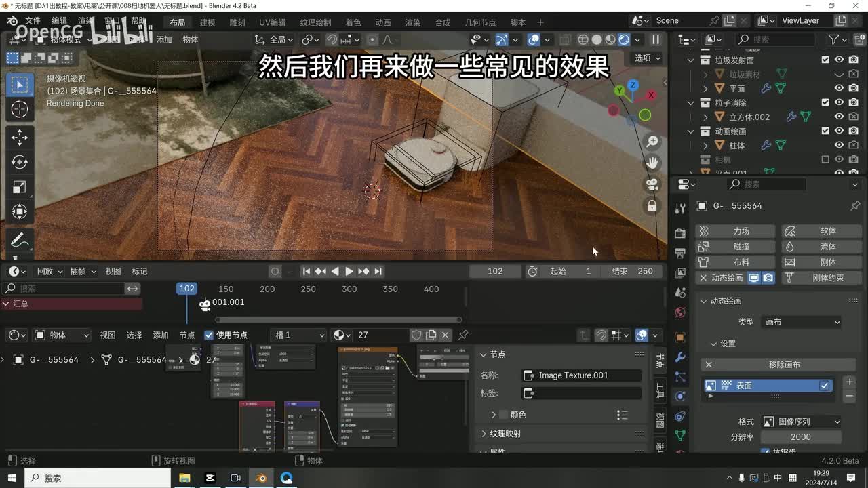Click the lock camera to view icon
The width and height of the screenshot is (868, 488).
[x=652, y=206]
